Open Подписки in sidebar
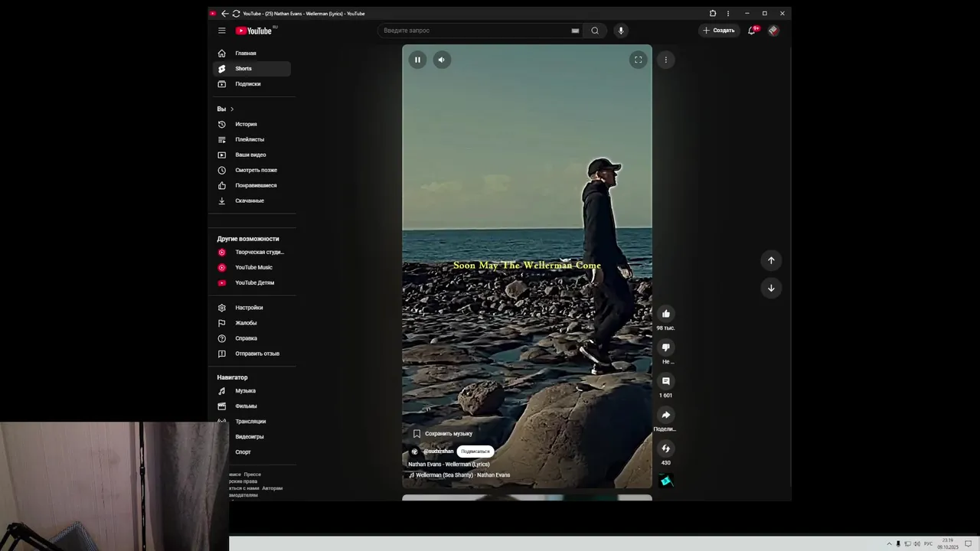Viewport: 980px width, 551px height. coord(252,84)
